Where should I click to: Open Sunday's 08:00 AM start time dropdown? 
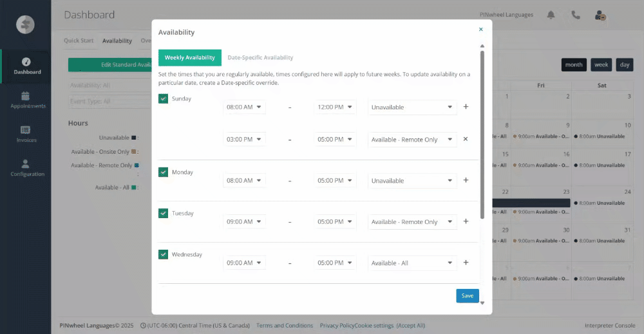(244, 107)
